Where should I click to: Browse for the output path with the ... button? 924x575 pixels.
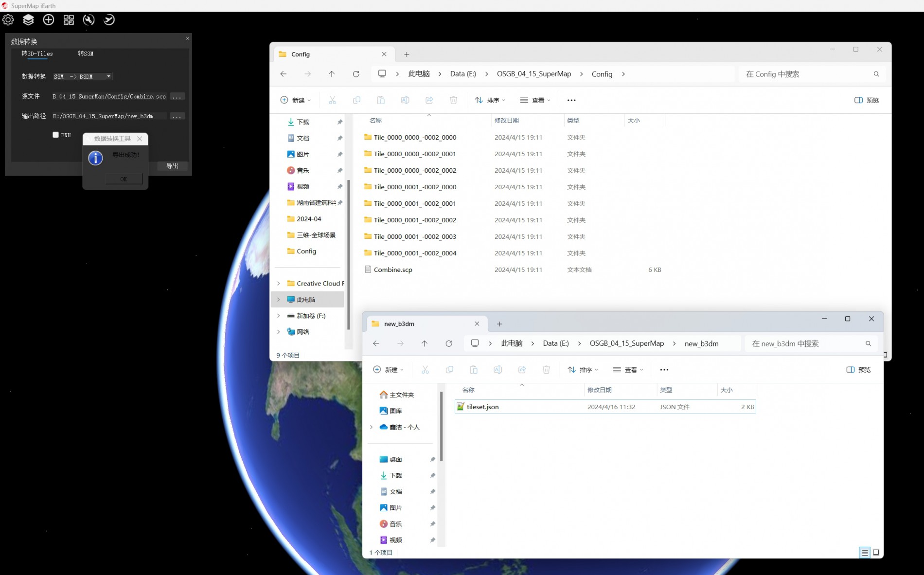tap(177, 116)
